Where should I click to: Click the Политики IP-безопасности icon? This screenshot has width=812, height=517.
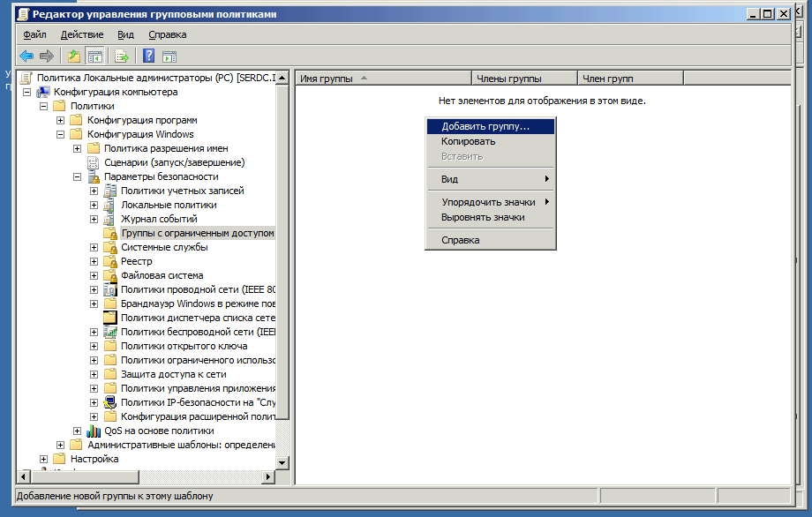(110, 402)
